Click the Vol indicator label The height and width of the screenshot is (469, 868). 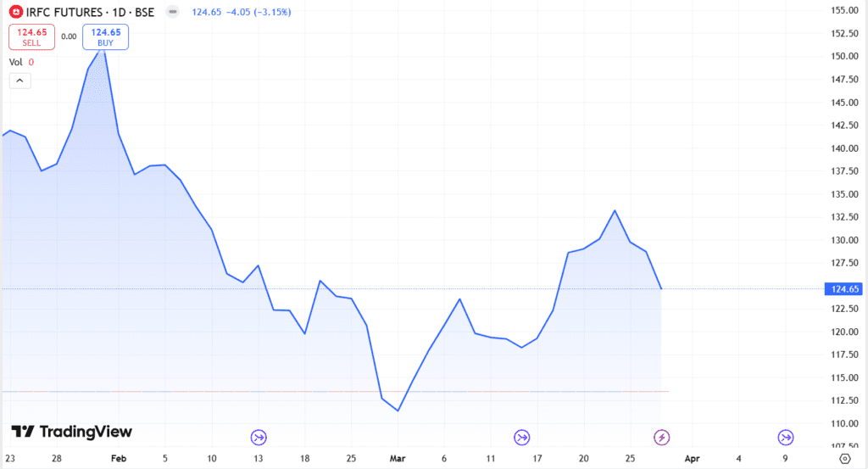[x=15, y=62]
